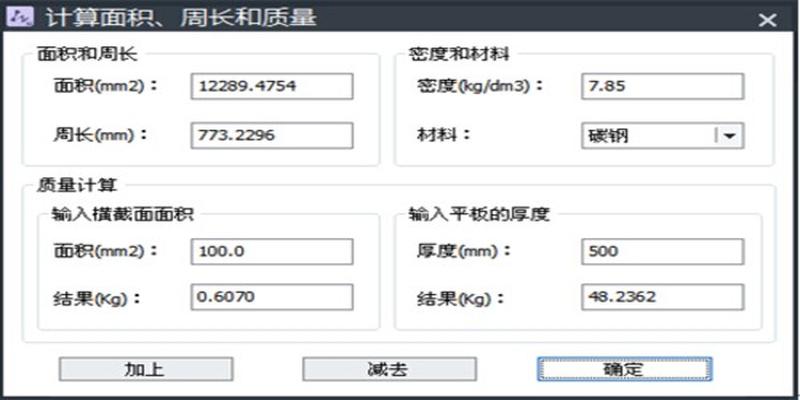800x400 pixels.
Task: Close the 计算面积、周长和质量 dialog
Action: (767, 20)
